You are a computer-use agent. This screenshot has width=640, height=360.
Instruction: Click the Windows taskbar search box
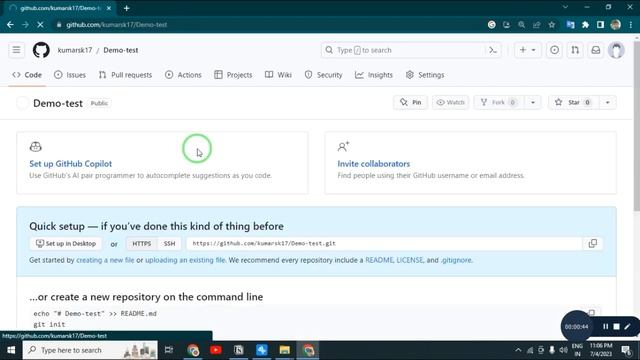pos(90,350)
